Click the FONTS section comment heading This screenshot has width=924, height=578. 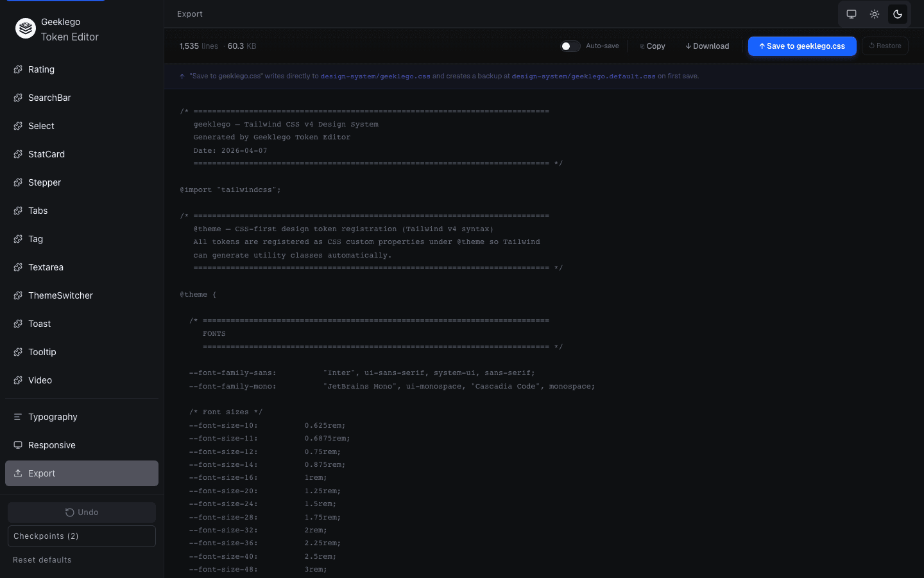[214, 334]
